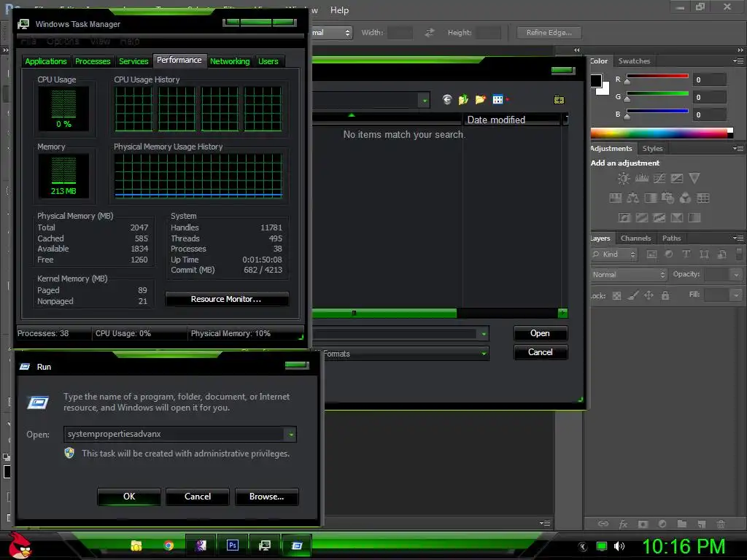Image resolution: width=747 pixels, height=560 pixels.
Task: Expand the Formats dropdown
Action: pos(484,354)
